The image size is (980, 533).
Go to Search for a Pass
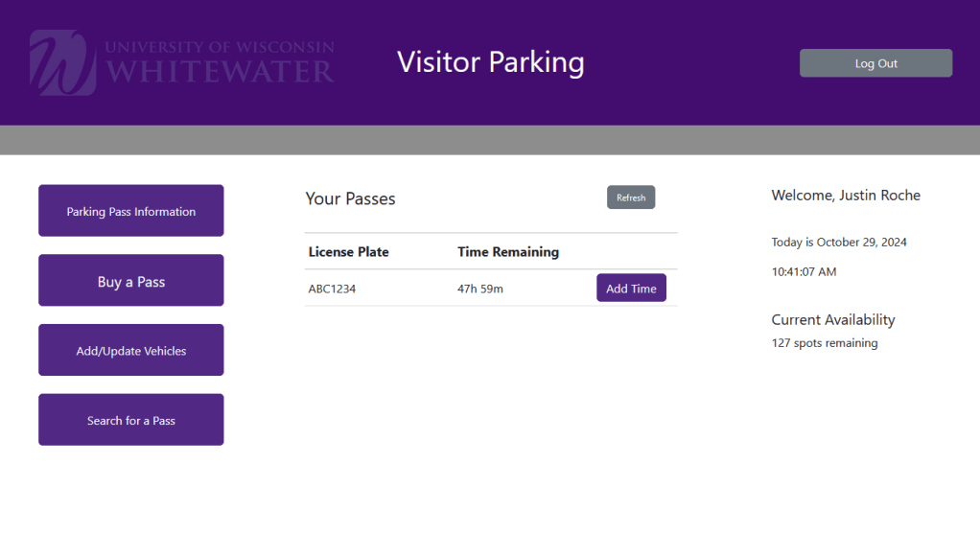[x=131, y=420]
